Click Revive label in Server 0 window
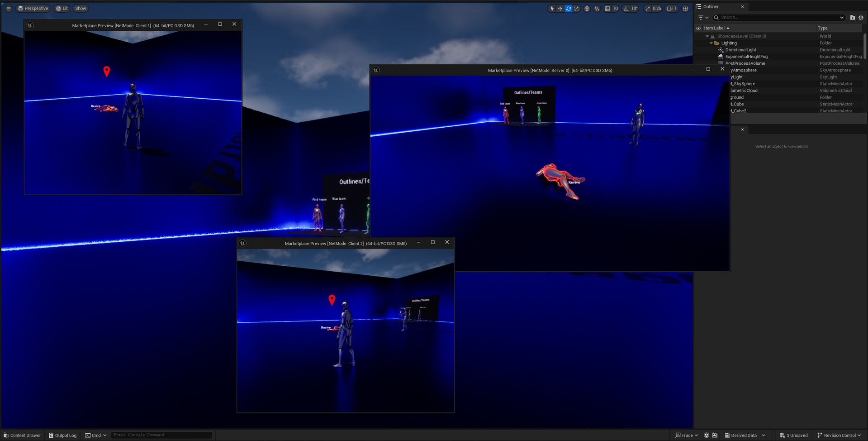The height and width of the screenshot is (441, 868). click(x=574, y=182)
